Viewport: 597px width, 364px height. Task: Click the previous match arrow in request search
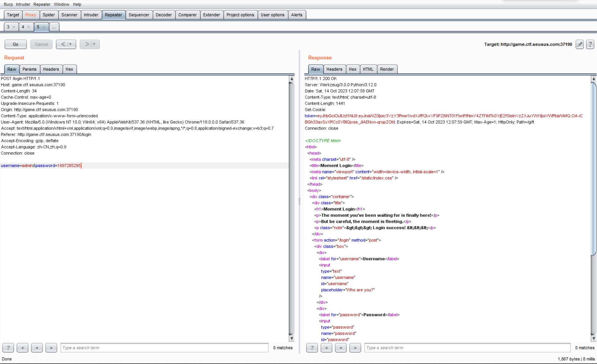coord(22,348)
